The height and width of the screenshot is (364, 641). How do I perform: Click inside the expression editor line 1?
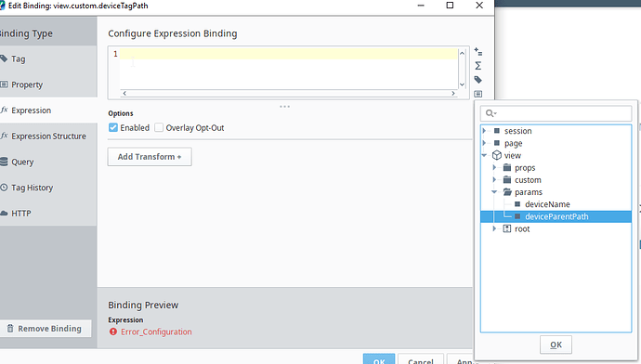click(x=289, y=54)
